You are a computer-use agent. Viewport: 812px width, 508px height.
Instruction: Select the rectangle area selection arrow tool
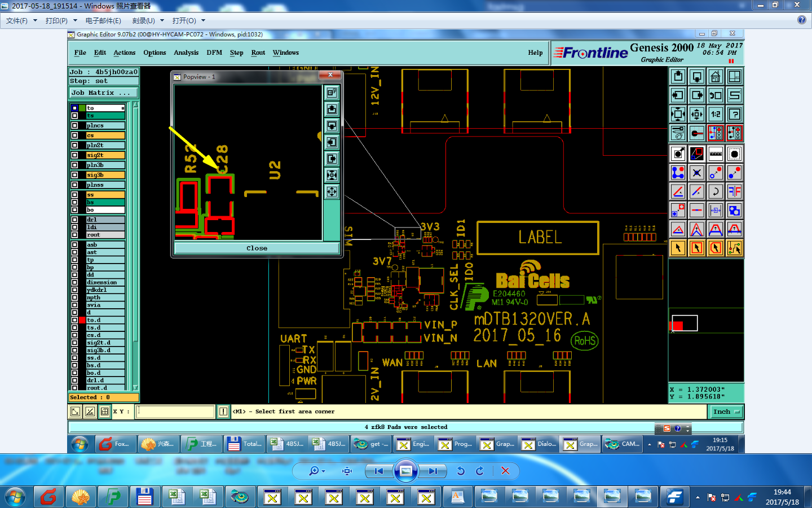(x=697, y=248)
